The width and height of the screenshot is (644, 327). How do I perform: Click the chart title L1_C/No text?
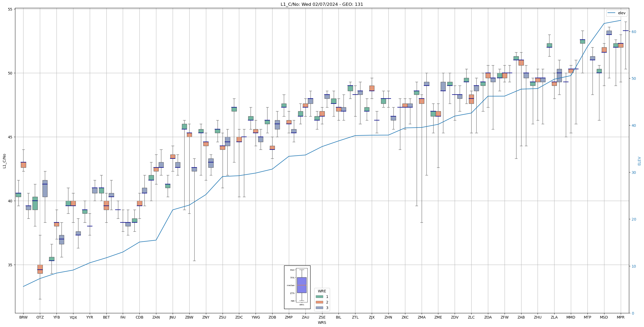[x=322, y=4]
